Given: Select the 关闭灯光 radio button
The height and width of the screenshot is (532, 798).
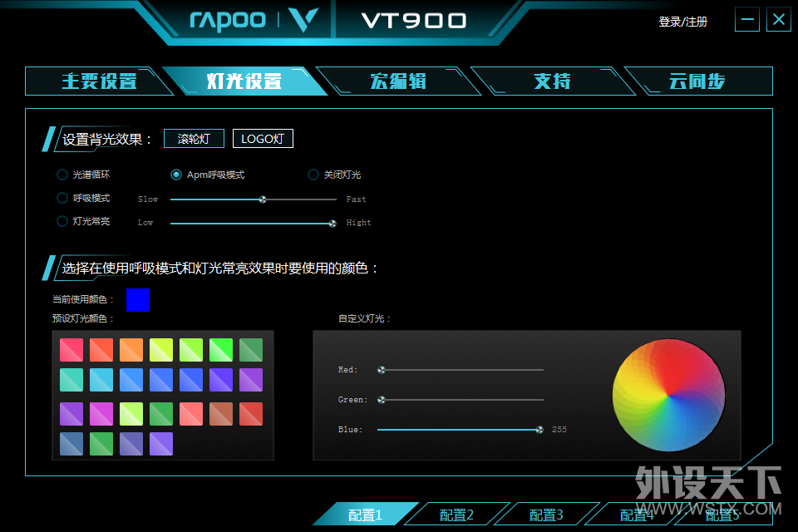Looking at the screenshot, I should pos(313,175).
